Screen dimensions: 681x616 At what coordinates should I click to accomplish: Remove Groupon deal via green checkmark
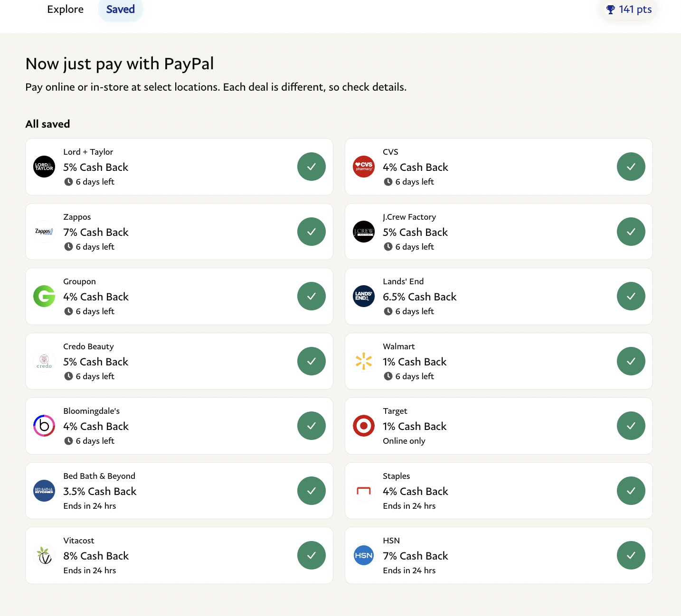point(312,296)
